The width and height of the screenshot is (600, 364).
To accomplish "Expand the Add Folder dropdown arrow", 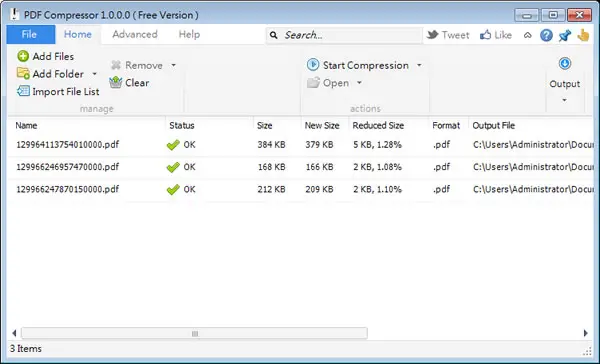I will (x=95, y=73).
